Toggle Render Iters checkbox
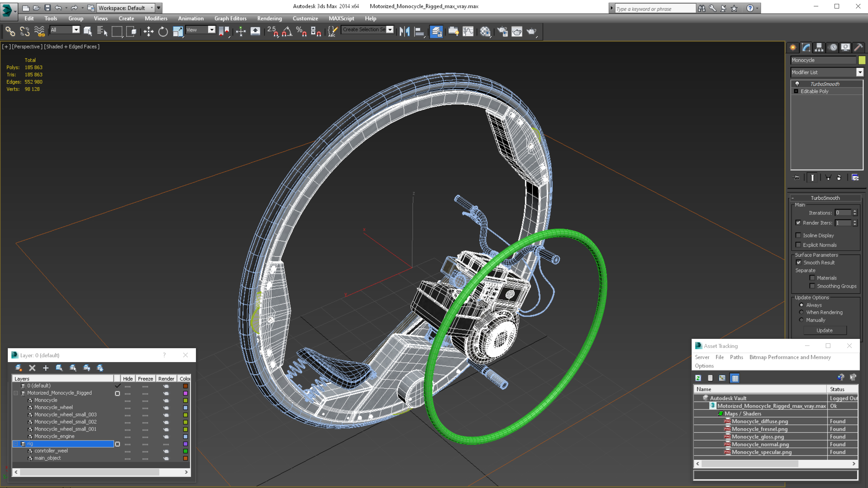The height and width of the screenshot is (488, 868). [x=798, y=223]
